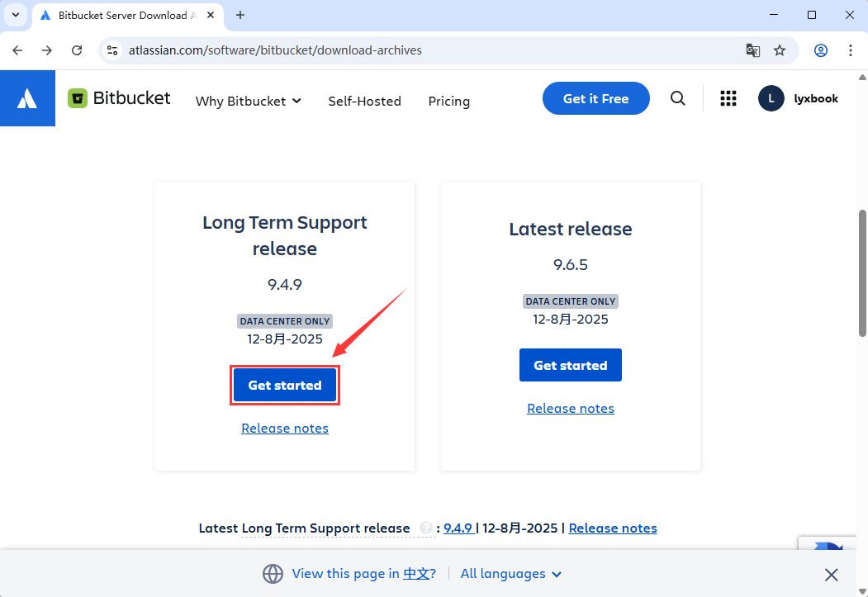Click the Translate page icon

[x=753, y=50]
